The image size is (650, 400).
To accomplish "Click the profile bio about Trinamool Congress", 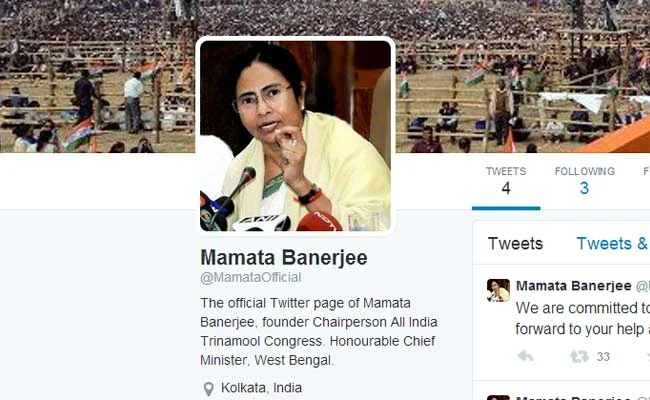I will (318, 332).
